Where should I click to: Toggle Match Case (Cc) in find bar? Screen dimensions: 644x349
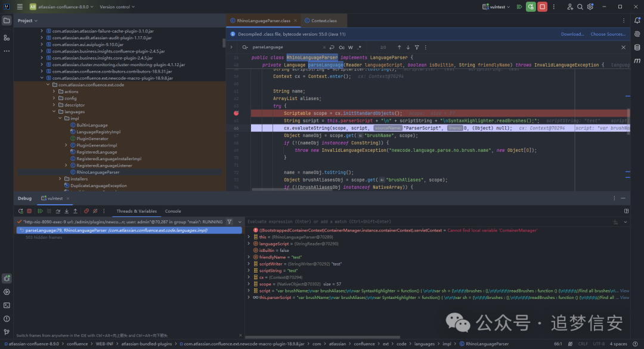point(342,48)
